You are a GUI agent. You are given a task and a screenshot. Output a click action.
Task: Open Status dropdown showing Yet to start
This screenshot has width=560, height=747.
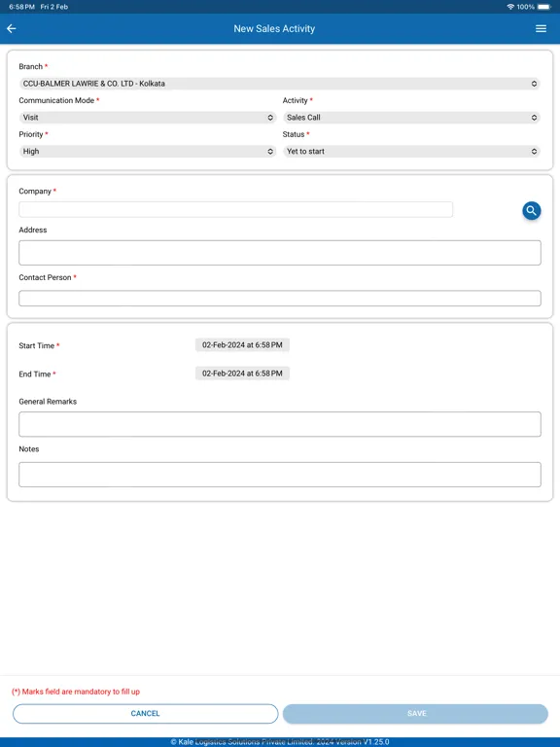[x=411, y=151]
